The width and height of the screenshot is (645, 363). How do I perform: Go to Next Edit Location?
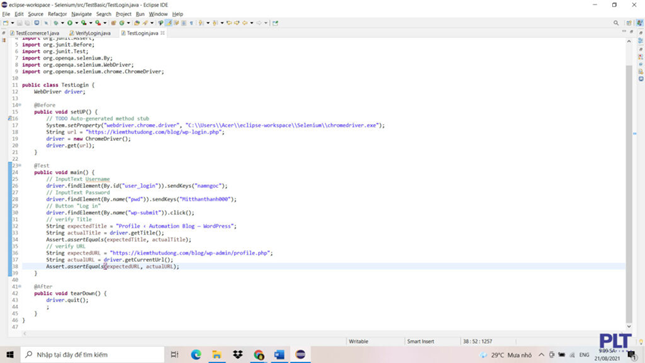coord(237,23)
